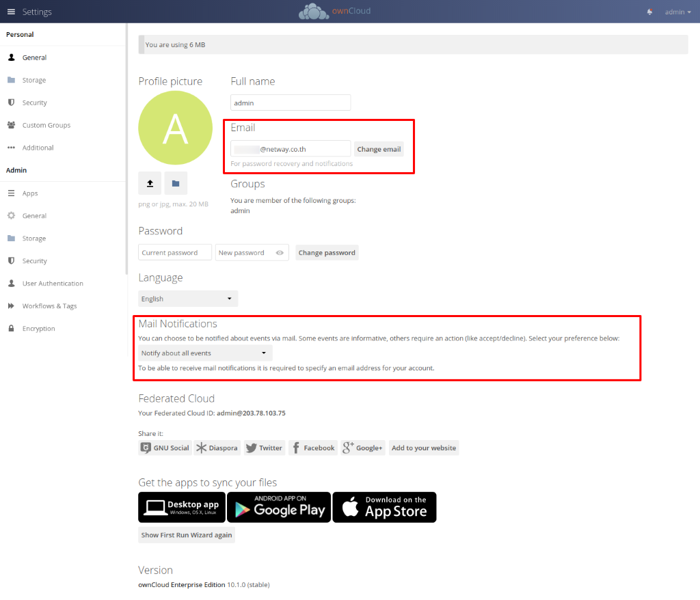This screenshot has height=600, width=700.
Task: Go to Encryption in Admin sidebar
Action: [38, 329]
